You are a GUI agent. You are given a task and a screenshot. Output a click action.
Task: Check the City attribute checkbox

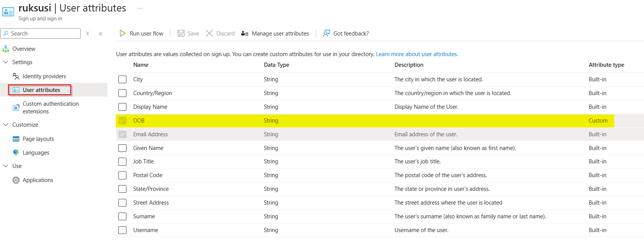[x=122, y=79]
